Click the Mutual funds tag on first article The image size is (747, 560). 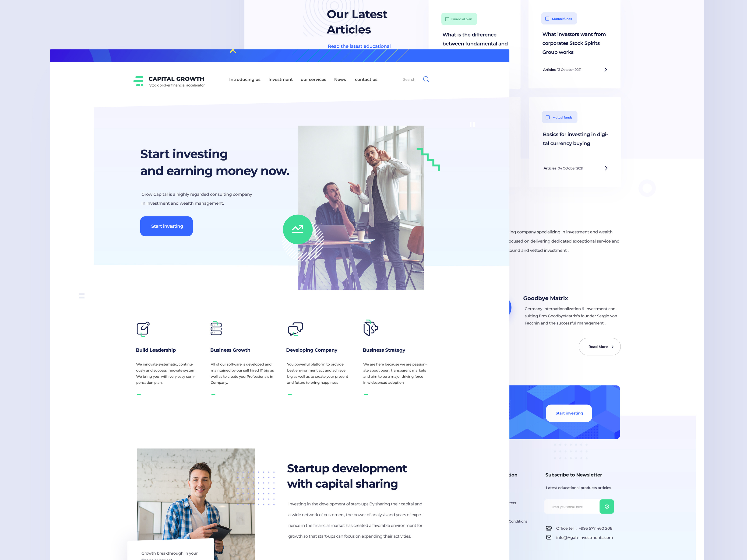(x=559, y=18)
